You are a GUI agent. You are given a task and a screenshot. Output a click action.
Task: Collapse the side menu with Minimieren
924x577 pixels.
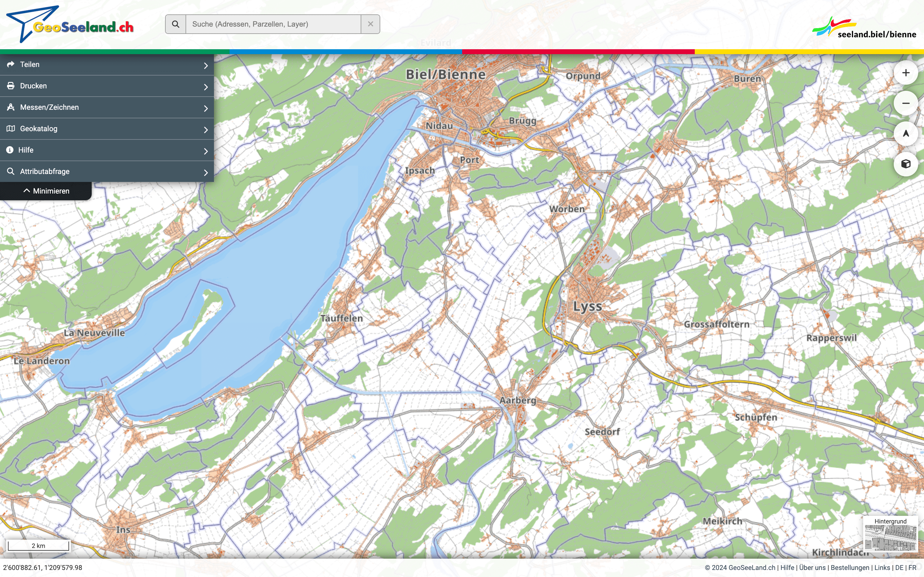46,191
